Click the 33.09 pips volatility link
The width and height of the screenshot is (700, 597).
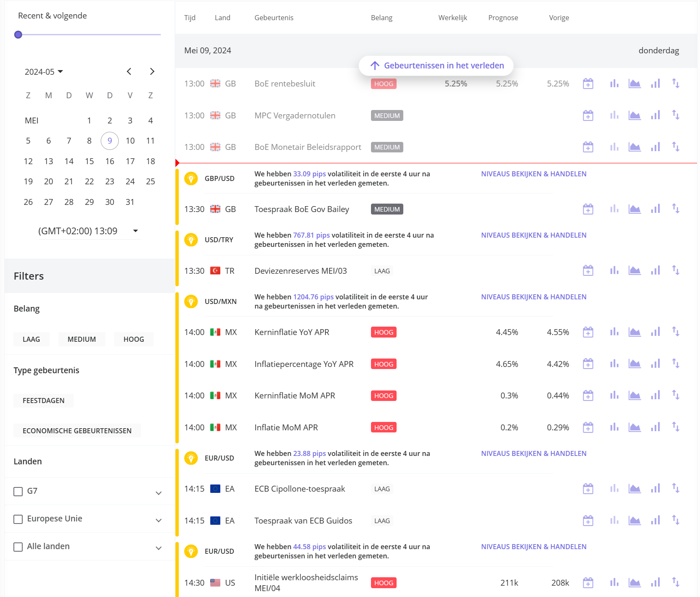pos(309,174)
